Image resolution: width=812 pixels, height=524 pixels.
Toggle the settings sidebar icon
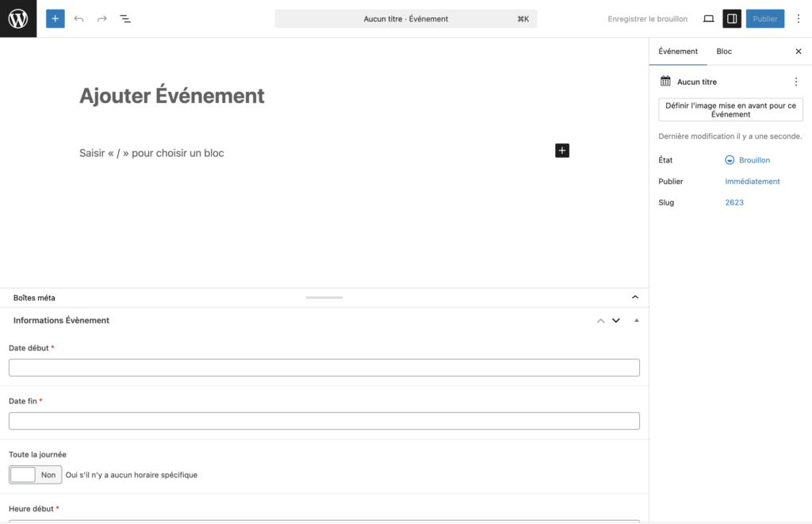[x=732, y=19]
